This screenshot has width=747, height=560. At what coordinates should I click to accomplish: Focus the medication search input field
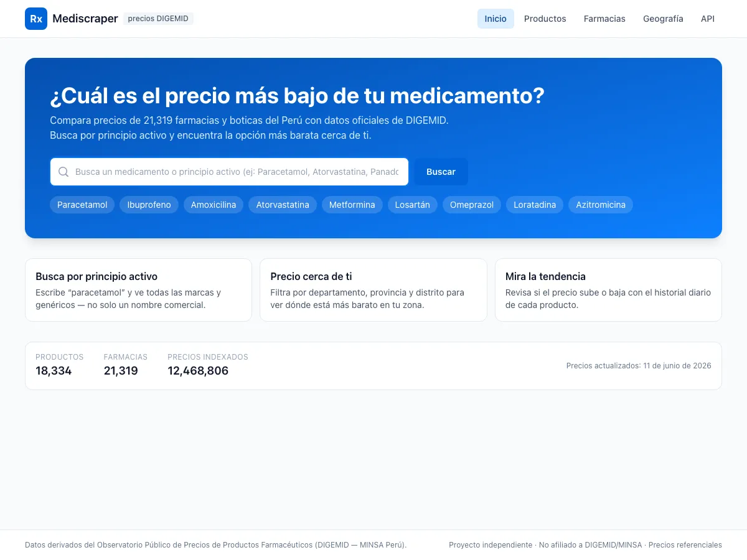coord(229,172)
